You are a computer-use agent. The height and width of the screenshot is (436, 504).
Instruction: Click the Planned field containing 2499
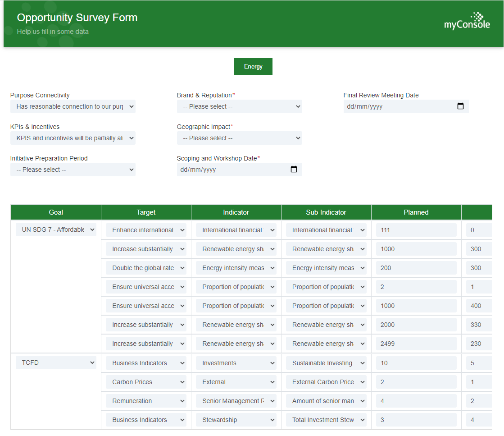point(416,344)
